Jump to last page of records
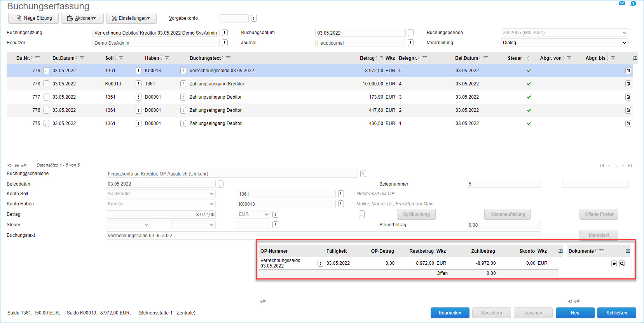Screen dimensions: 644x323 630,166
